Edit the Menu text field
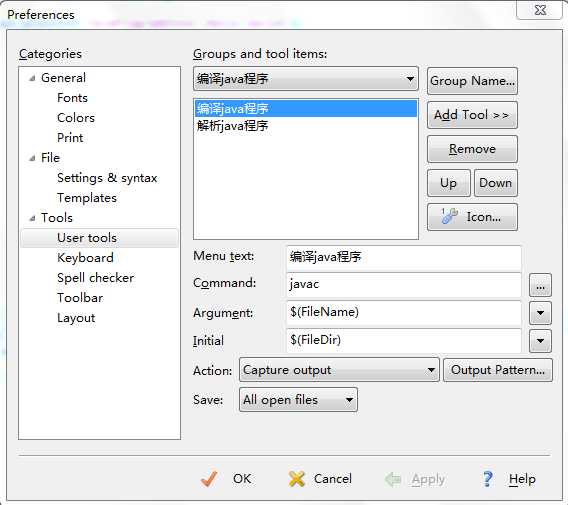568x505 pixels. tap(404, 258)
